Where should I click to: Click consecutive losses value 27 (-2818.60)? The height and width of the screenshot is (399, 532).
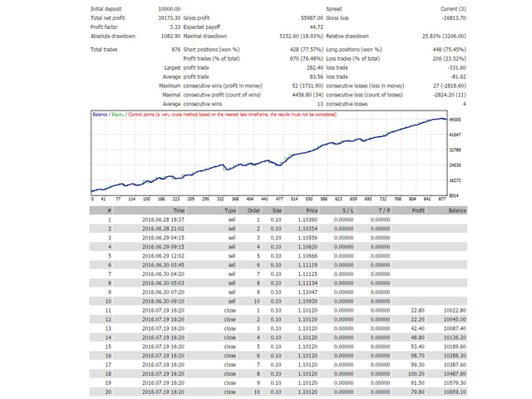(x=450, y=86)
